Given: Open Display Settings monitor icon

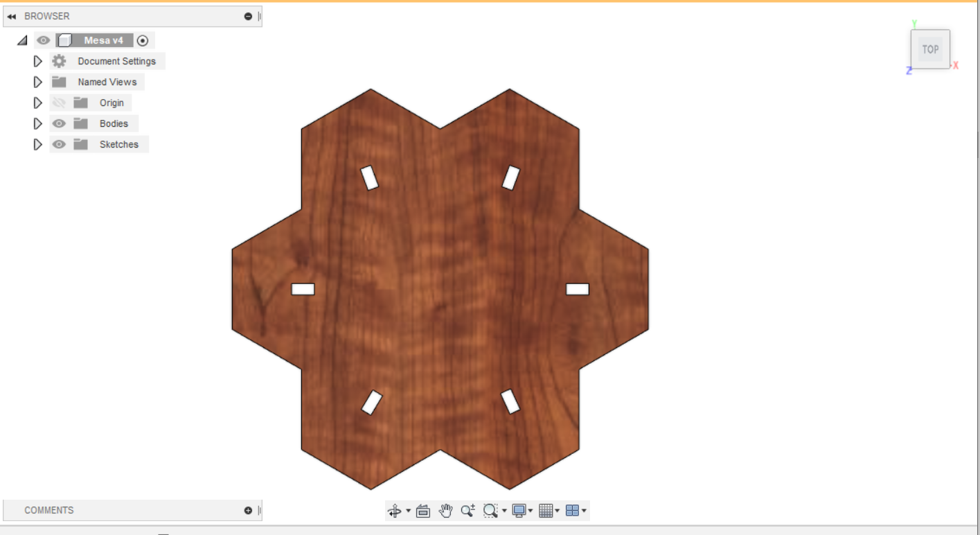Looking at the screenshot, I should [519, 511].
